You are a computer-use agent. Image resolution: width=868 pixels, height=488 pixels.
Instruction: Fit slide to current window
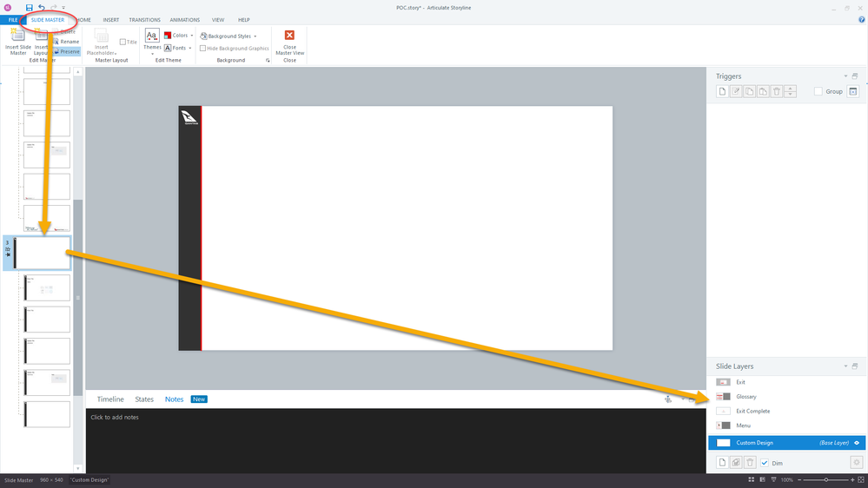861,479
